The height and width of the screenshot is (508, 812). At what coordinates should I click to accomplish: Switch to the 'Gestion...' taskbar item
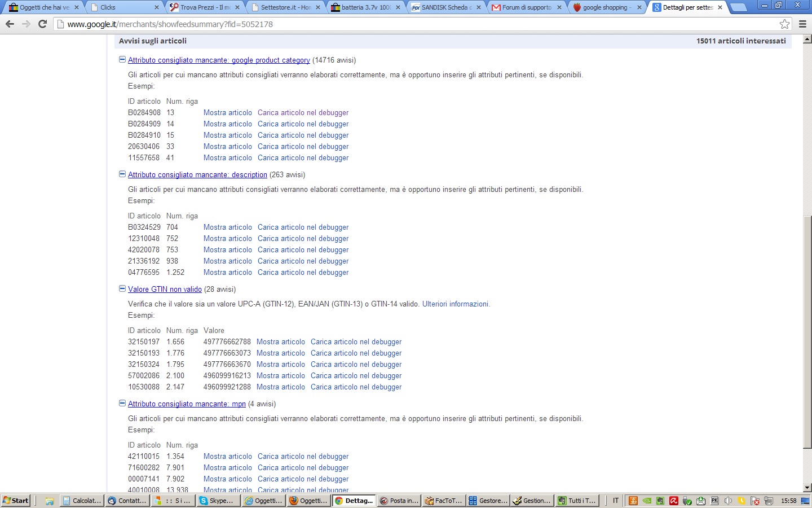533,501
